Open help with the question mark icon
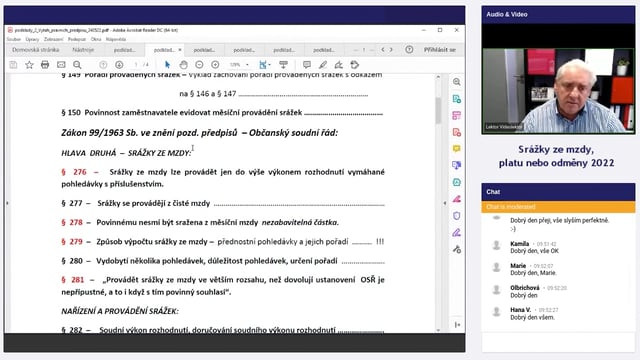This screenshot has width=640, height=360. click(409, 49)
